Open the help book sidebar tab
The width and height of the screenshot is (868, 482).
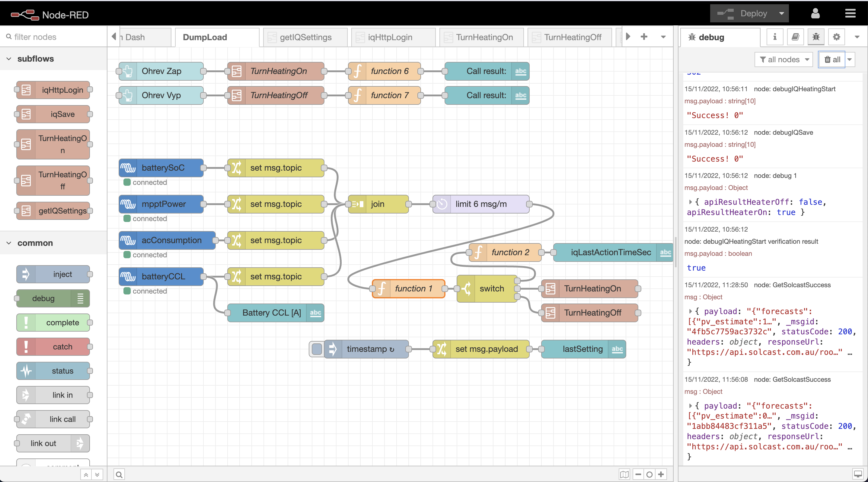point(795,37)
